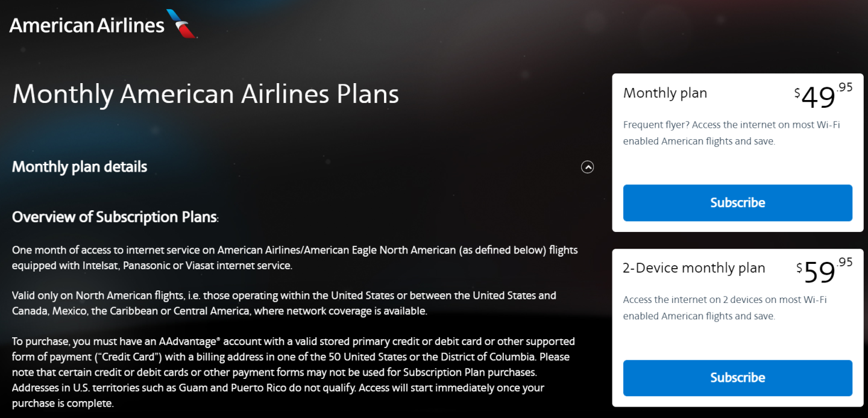Screen dimensions: 868x418
Task: Click the "Access the internet on 2 devices" description
Action: click(725, 308)
